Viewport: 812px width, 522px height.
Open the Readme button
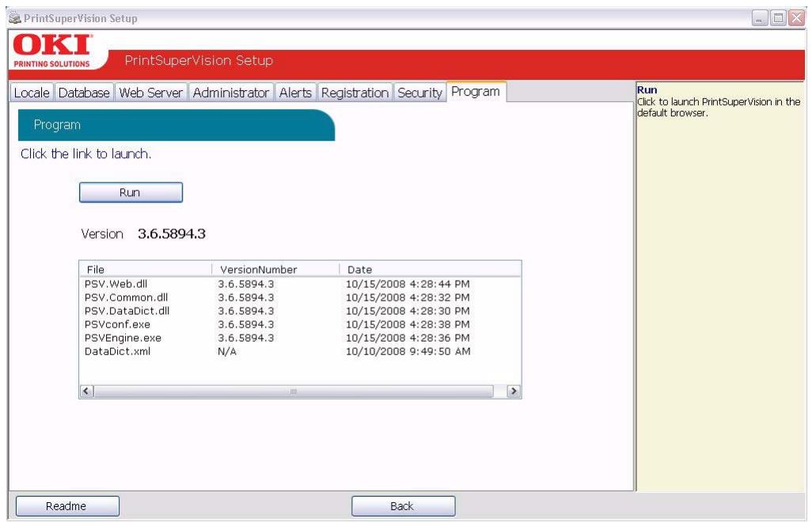click(x=67, y=506)
